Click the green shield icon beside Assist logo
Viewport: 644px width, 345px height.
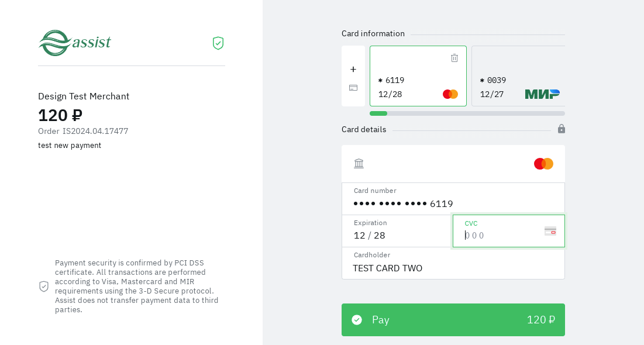(218, 43)
